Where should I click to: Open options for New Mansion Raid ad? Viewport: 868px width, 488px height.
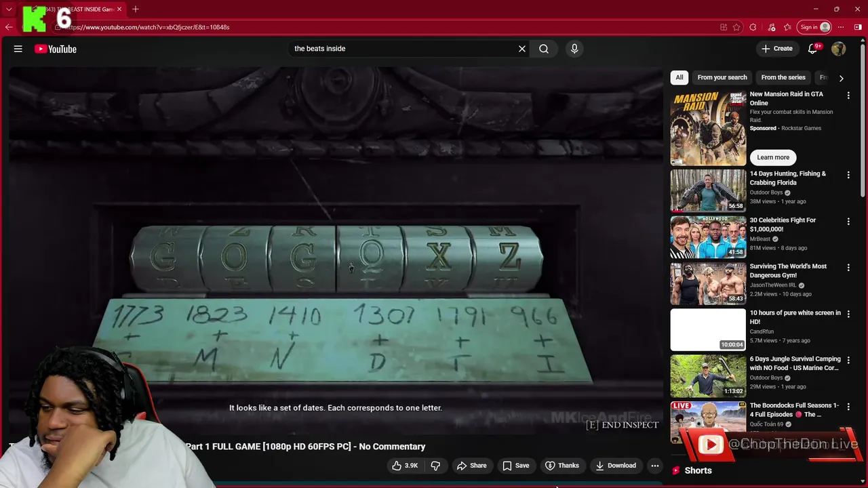click(x=848, y=96)
